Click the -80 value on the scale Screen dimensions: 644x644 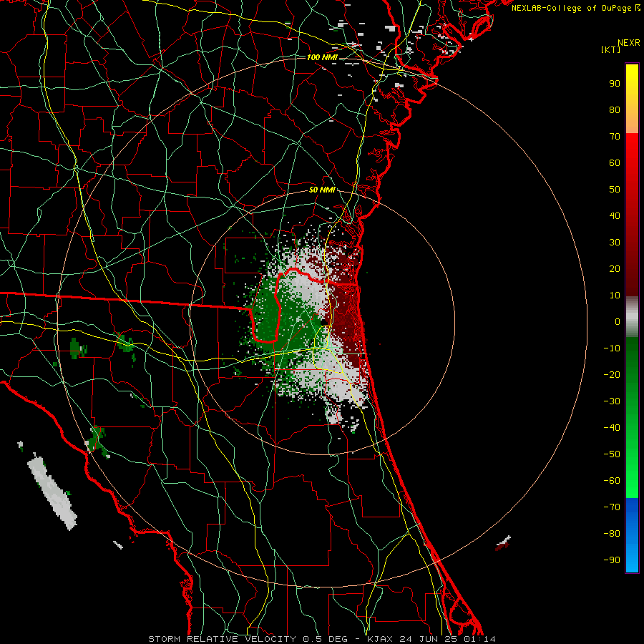pyautogui.click(x=612, y=534)
